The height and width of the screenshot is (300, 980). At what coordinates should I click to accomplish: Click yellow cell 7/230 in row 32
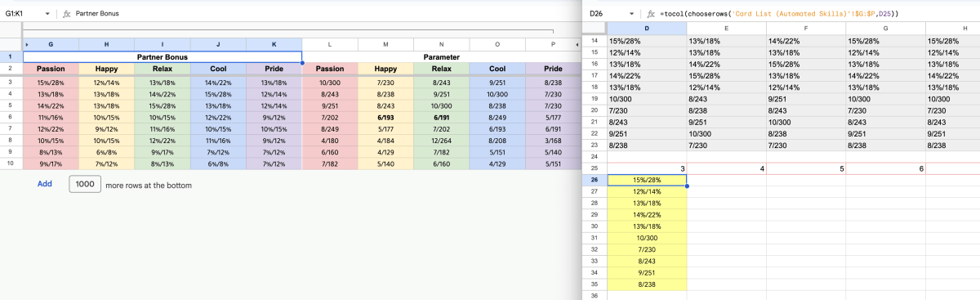pos(646,249)
